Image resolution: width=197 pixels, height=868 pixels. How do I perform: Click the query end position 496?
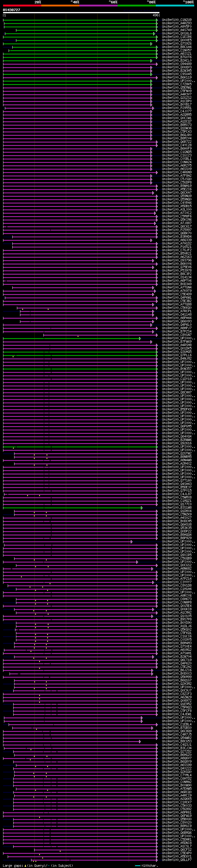(x=155, y=15)
